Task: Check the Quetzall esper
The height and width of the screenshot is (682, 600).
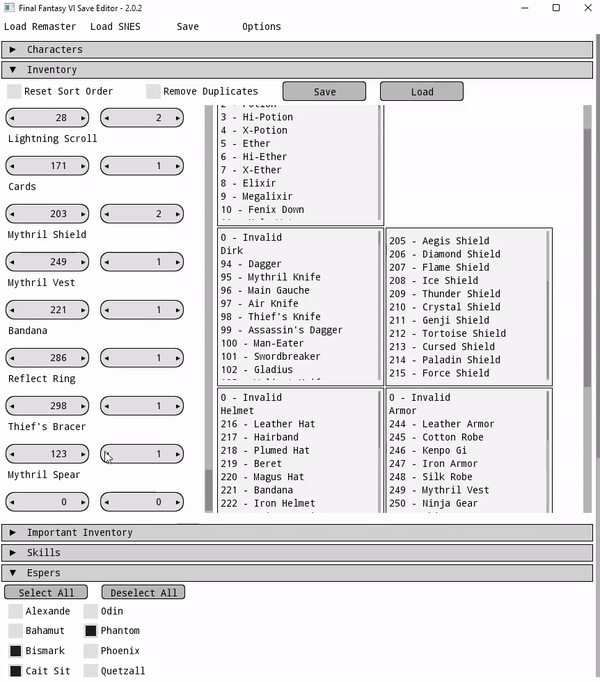Action: [x=91, y=671]
